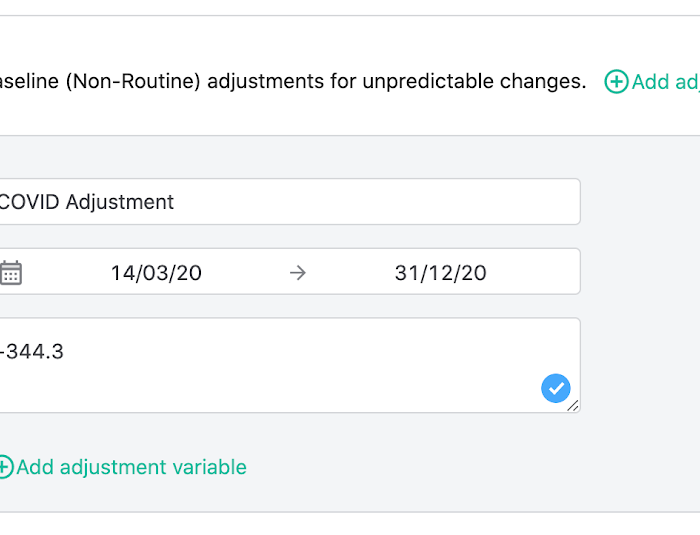Open the calendar icon in date range
The image size is (700, 535).
point(11,272)
